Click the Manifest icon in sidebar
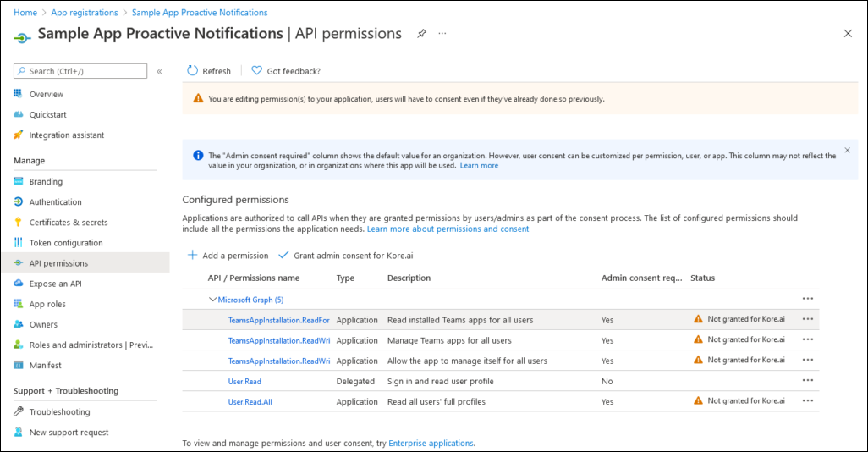 [x=19, y=365]
